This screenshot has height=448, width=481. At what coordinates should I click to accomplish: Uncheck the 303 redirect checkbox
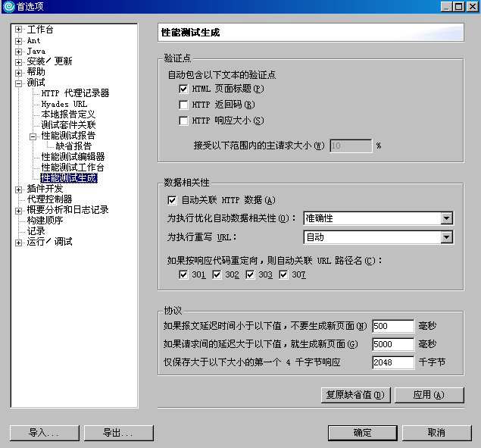(x=250, y=274)
